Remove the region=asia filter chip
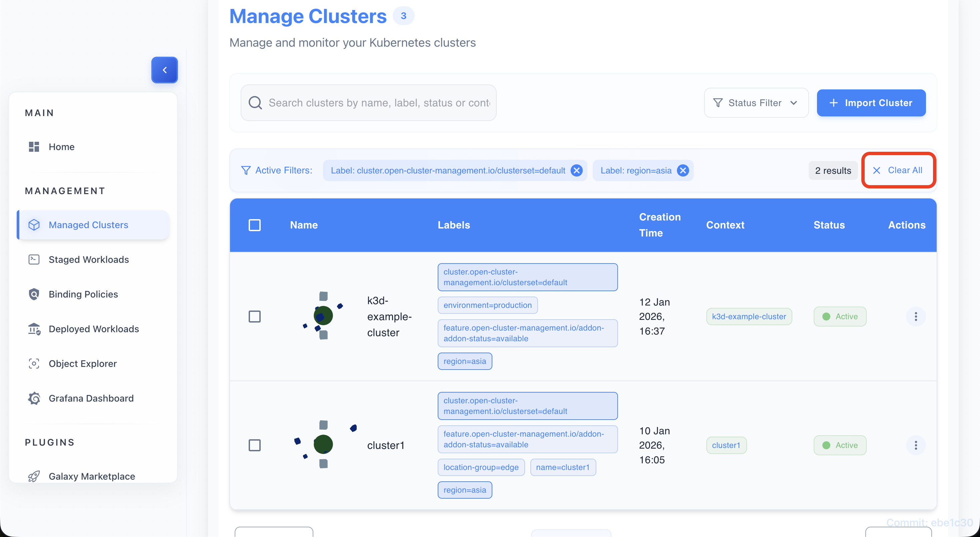Screen dimensions: 980x537 [x=683, y=170]
